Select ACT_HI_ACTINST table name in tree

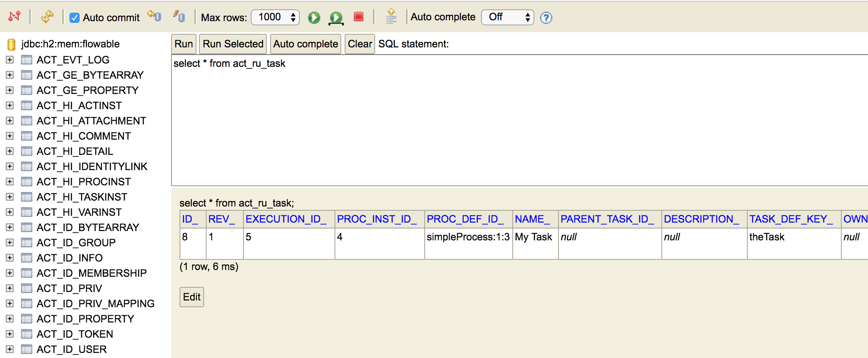(x=79, y=105)
